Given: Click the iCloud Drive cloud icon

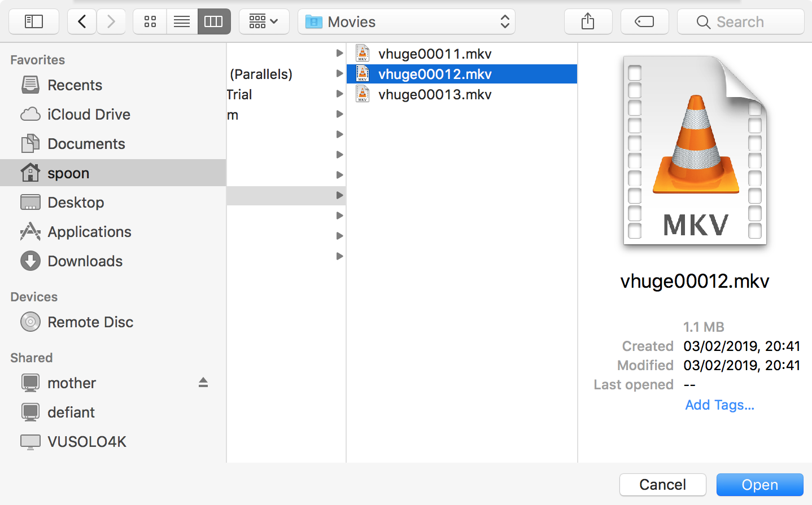Looking at the screenshot, I should pos(30,115).
